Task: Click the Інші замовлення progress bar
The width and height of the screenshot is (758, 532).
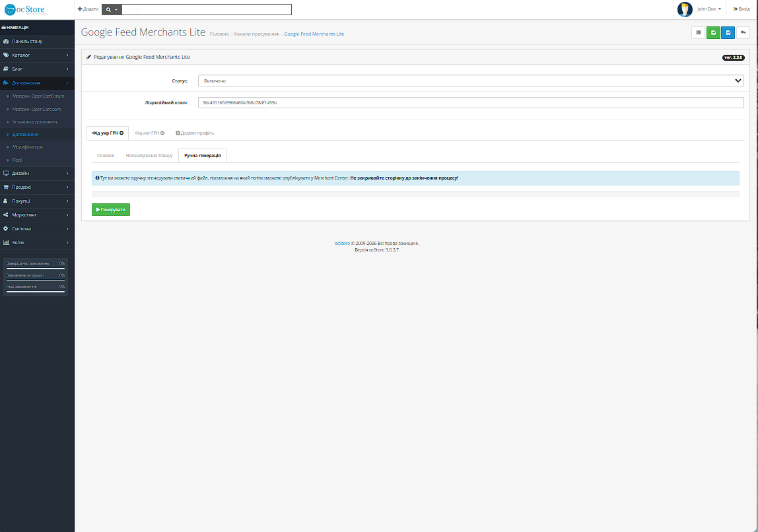Action: [36, 292]
